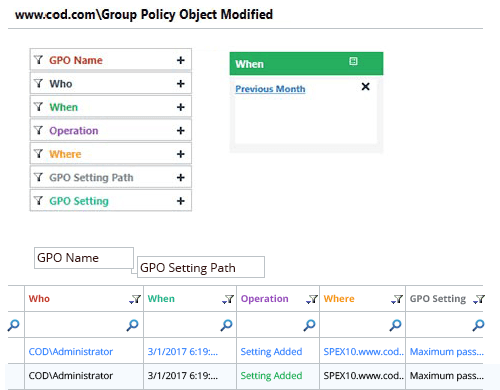Viewport: 500px width, 390px height.
Task: Open the COD\Administrator link in first row
Action: coord(71,352)
